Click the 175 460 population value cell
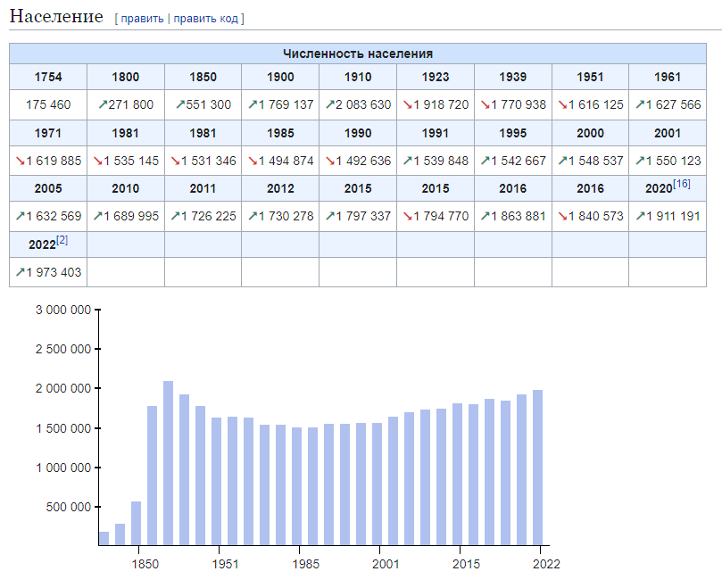Screen dimensions: 722x588 tap(48, 105)
